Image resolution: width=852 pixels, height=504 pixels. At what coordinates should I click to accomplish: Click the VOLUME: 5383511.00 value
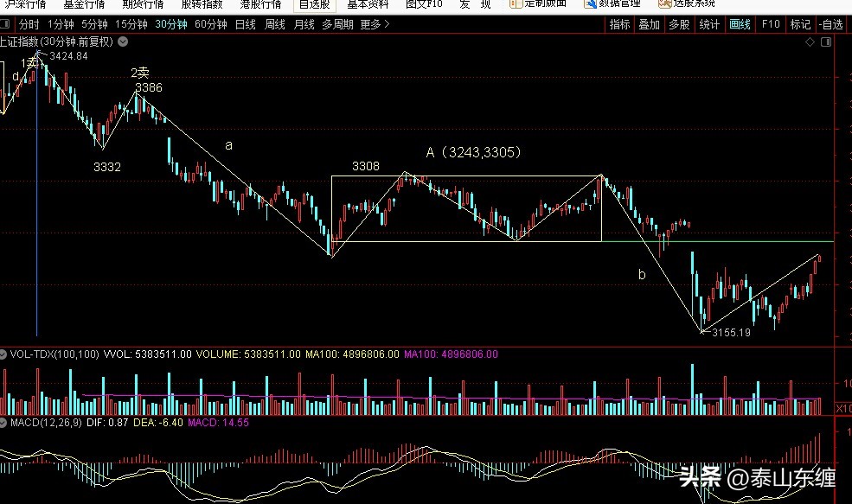[248, 354]
